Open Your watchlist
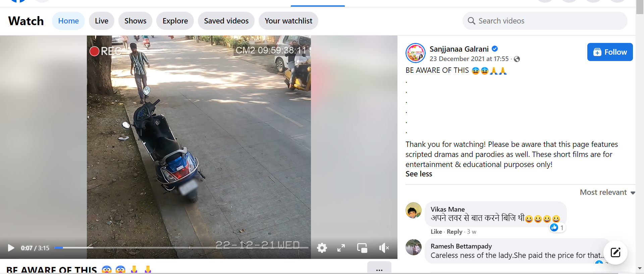The width and height of the screenshot is (644, 274). tap(288, 21)
